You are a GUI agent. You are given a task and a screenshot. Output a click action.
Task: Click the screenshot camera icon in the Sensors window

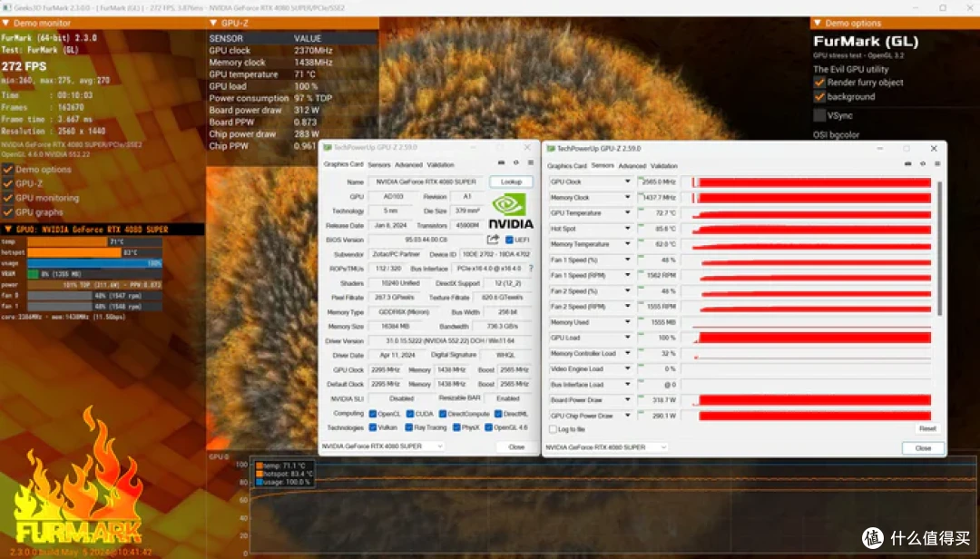click(907, 164)
